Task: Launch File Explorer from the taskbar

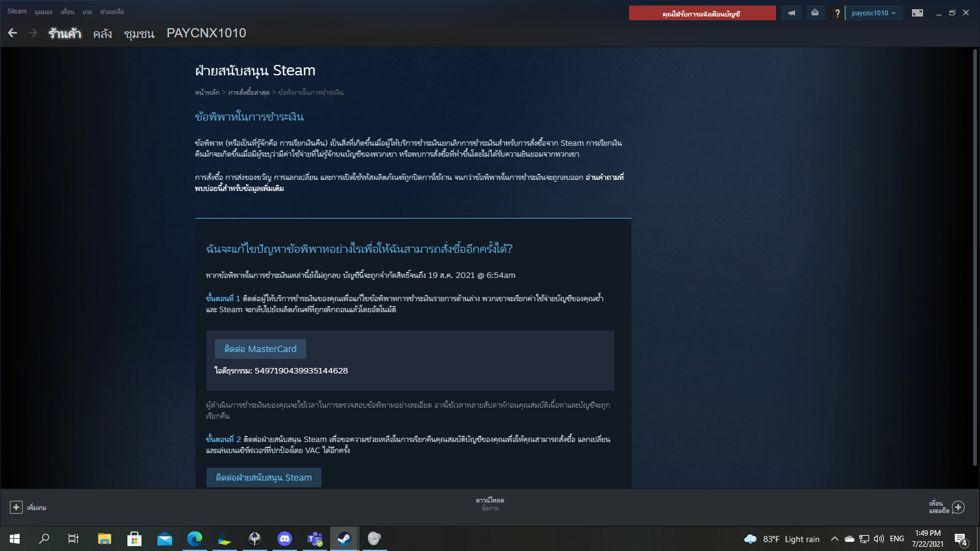Action: [104, 539]
